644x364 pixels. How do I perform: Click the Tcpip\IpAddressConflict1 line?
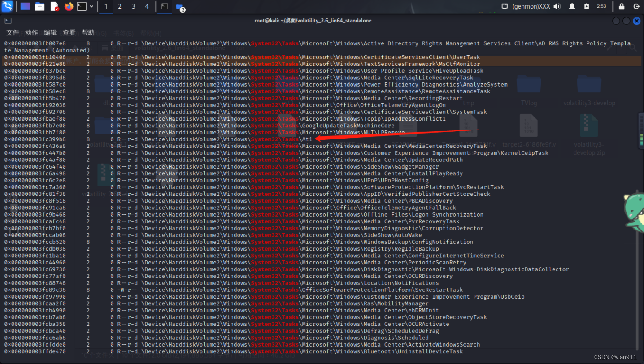click(x=225, y=119)
